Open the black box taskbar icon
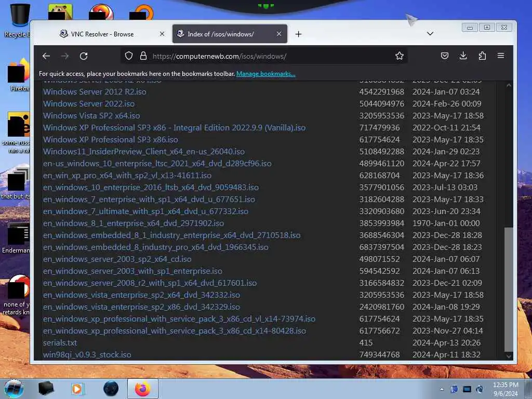 [46, 389]
